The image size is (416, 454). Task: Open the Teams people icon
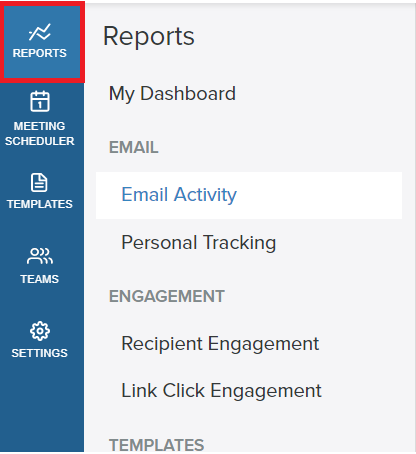[40, 256]
